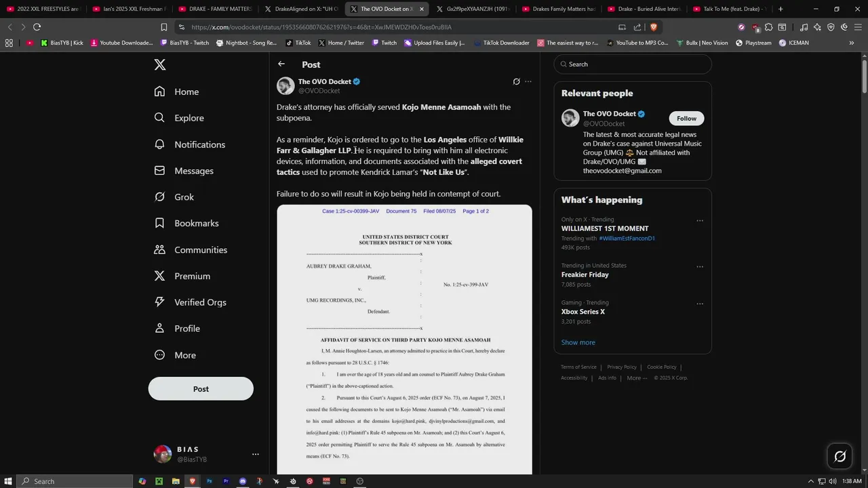
Task: Open Privacy Policy footer link
Action: click(622, 367)
